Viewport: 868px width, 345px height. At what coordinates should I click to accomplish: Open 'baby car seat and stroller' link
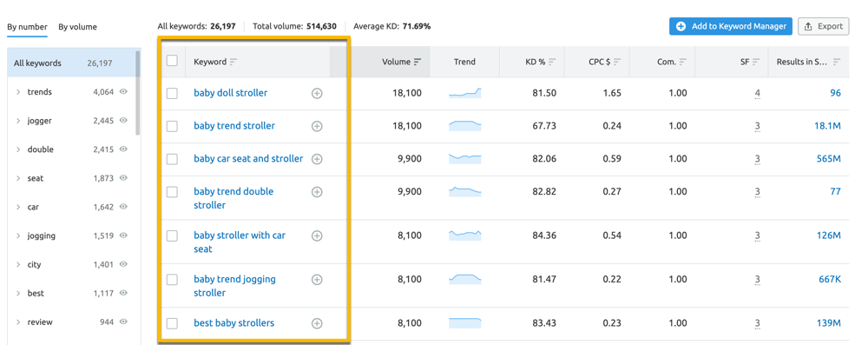pyautogui.click(x=248, y=158)
